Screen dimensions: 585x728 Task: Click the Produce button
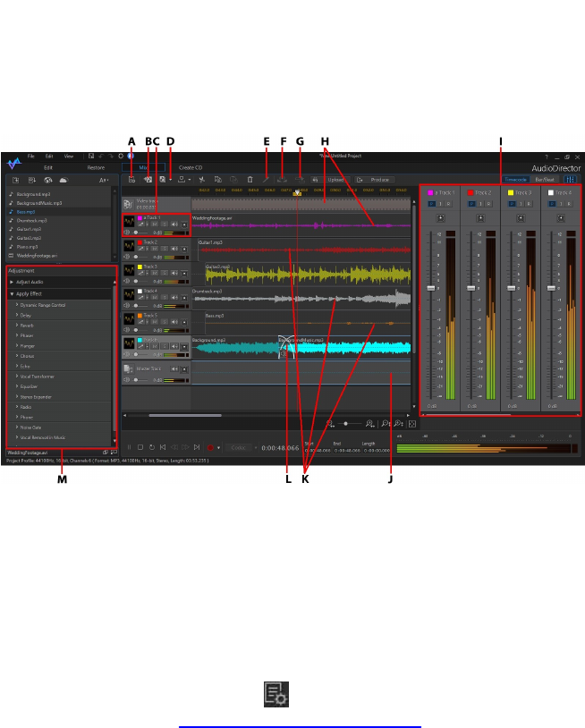point(375,180)
